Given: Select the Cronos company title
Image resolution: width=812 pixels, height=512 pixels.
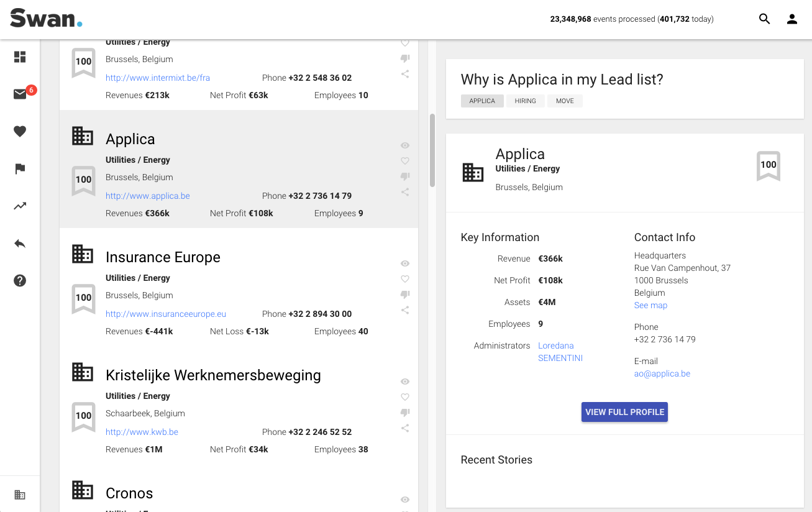Looking at the screenshot, I should (x=129, y=493).
